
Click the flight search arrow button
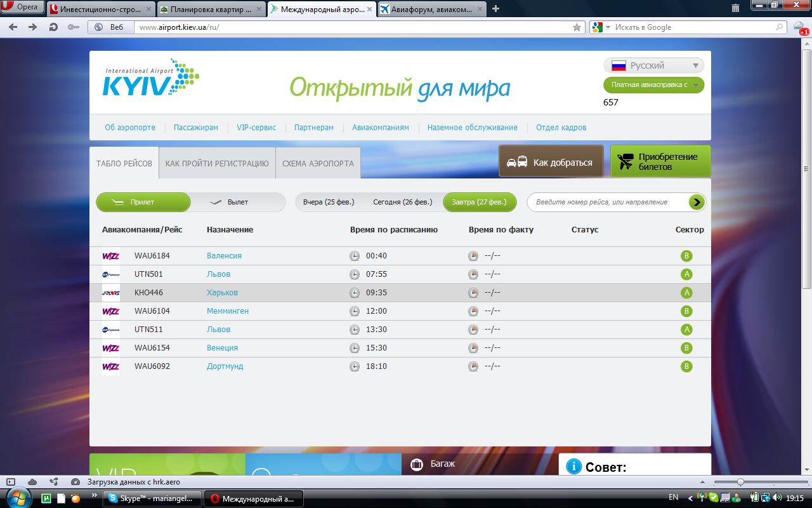click(x=697, y=202)
